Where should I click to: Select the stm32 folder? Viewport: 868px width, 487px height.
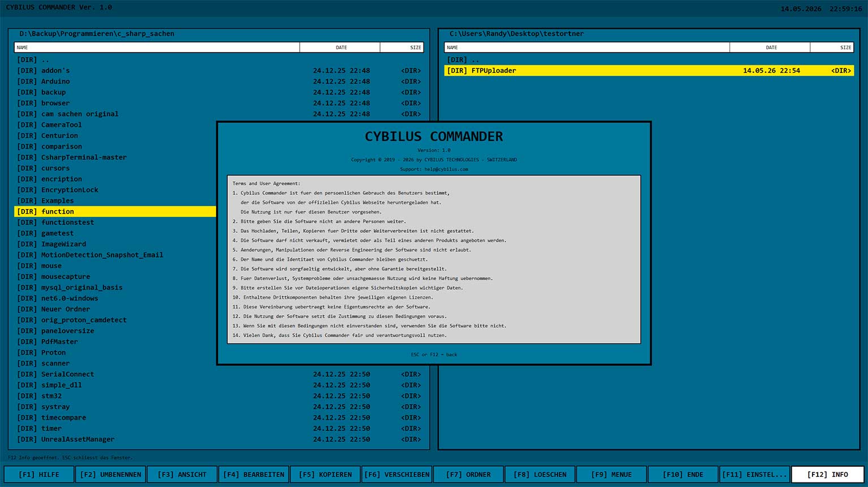(219, 396)
